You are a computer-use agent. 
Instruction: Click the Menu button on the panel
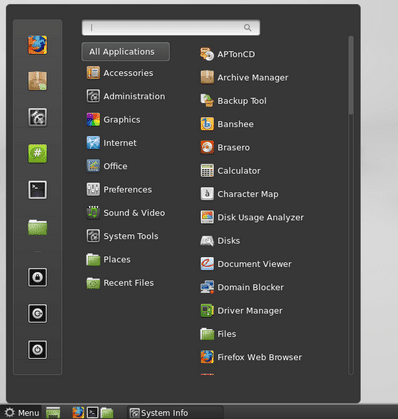coord(21,413)
